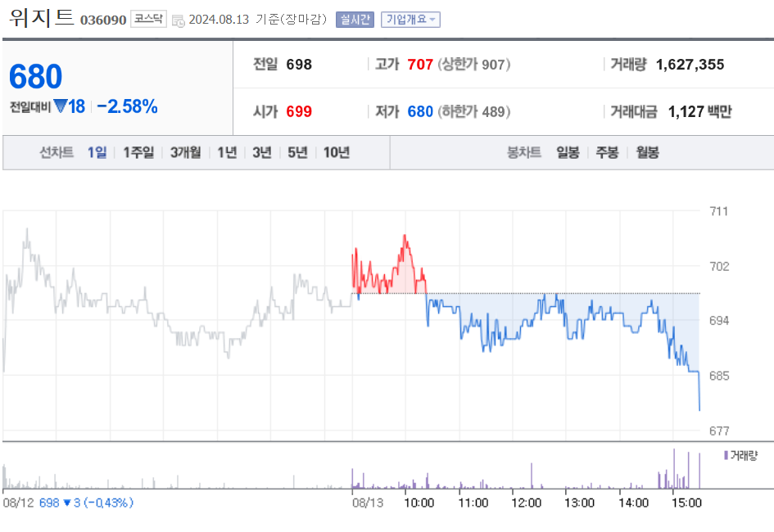Click the 702 price axis label
Viewport: 774px width, 532px height.
click(x=719, y=267)
